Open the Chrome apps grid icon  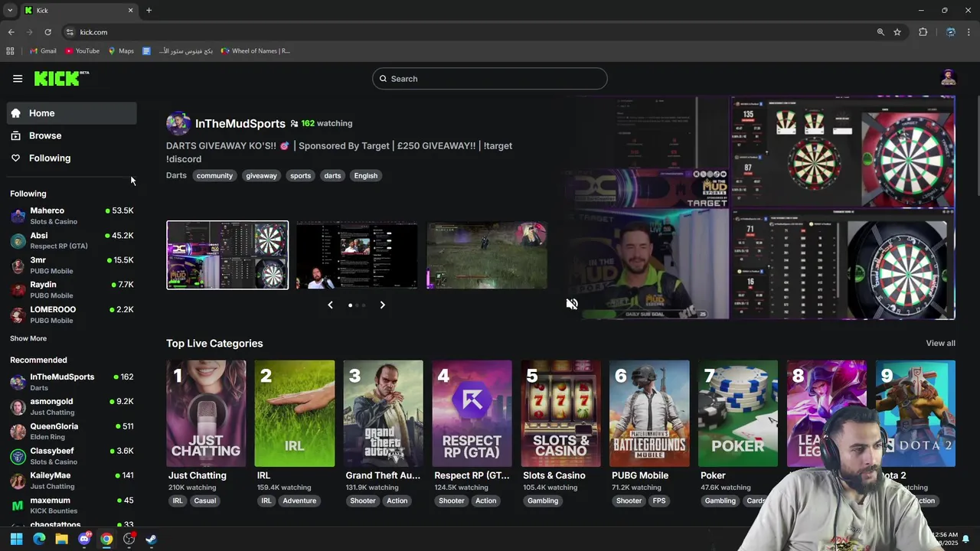pos(10,51)
